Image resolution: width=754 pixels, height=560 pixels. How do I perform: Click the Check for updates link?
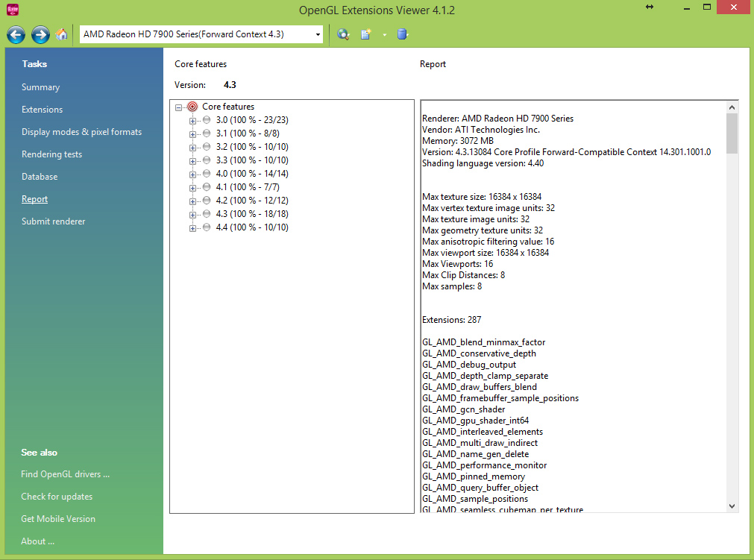(57, 497)
